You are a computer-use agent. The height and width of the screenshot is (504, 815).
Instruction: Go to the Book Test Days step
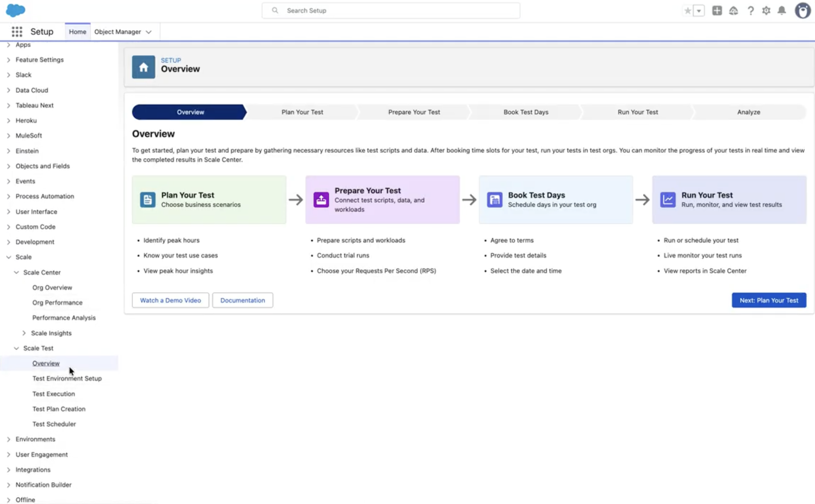526,112
